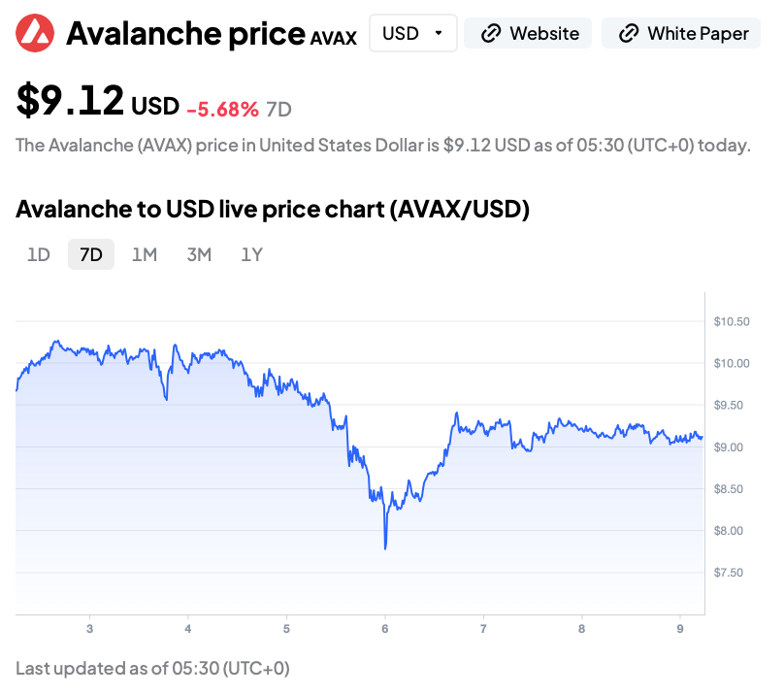Click the chain-link icon beside Website
Image resolution: width=784 pixels, height=695 pixels.
click(x=492, y=34)
